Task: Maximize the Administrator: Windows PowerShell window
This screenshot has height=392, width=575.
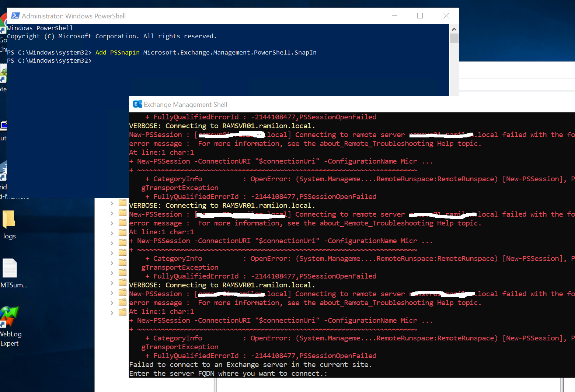Action: pos(420,16)
